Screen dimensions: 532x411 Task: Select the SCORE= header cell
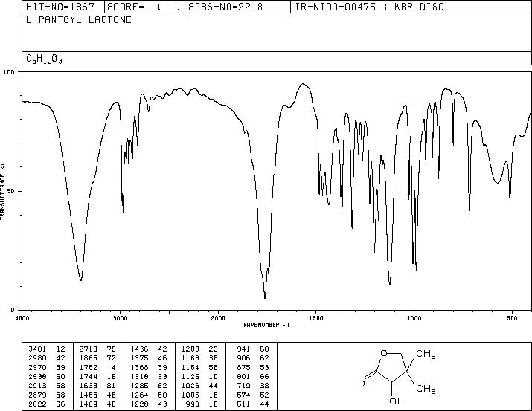tap(144, 7)
